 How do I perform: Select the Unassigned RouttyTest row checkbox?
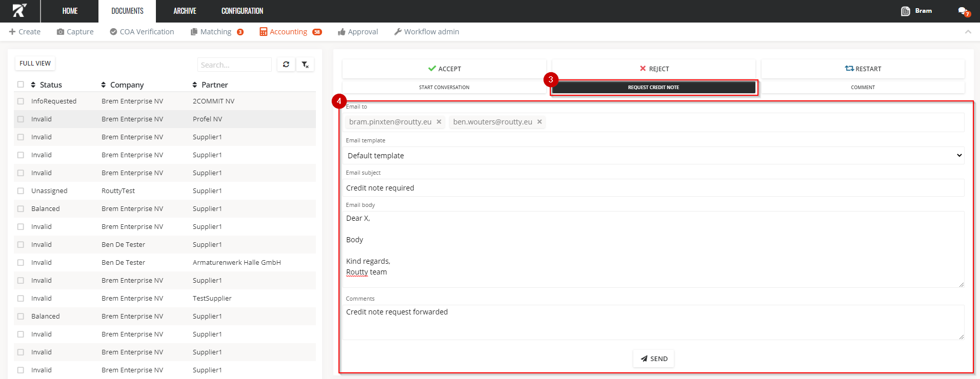point(21,191)
